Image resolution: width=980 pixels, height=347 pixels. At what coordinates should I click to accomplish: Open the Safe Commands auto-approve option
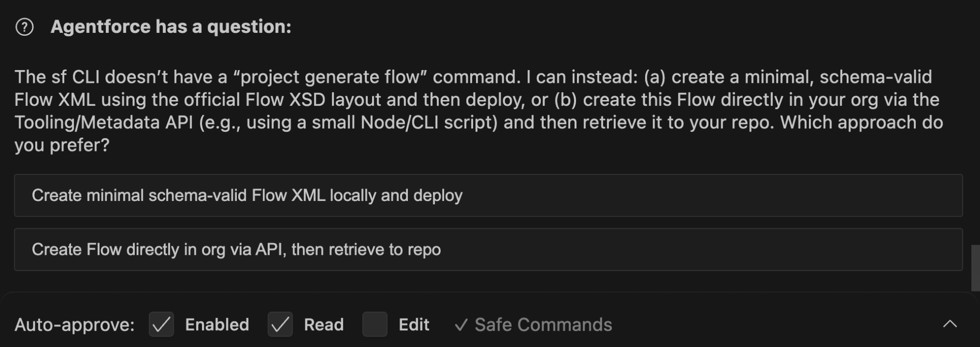pyautogui.click(x=543, y=325)
